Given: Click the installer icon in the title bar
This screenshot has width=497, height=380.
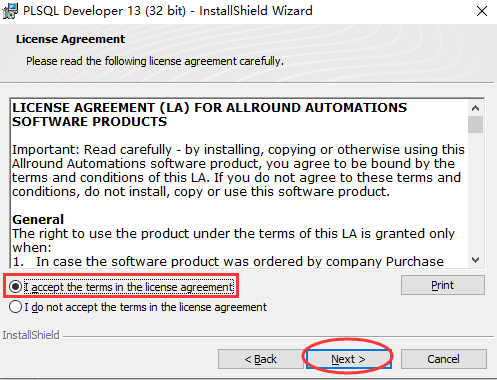Looking at the screenshot, I should [x=10, y=11].
